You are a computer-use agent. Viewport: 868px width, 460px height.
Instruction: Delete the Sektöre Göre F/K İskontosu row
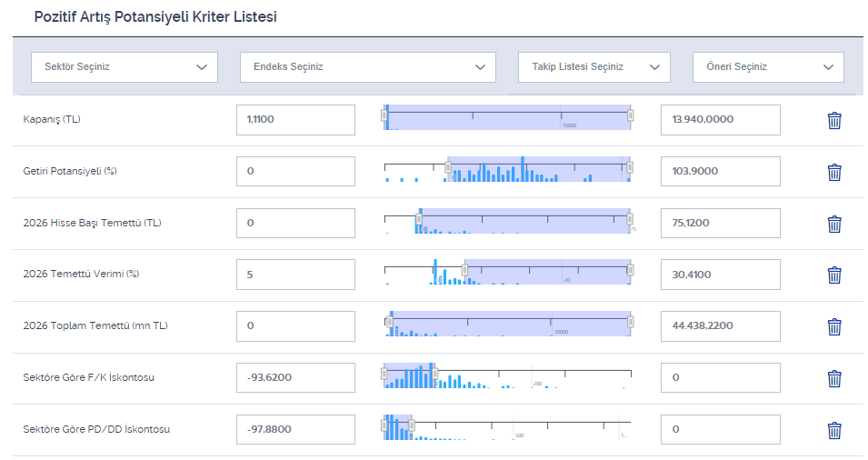click(833, 378)
